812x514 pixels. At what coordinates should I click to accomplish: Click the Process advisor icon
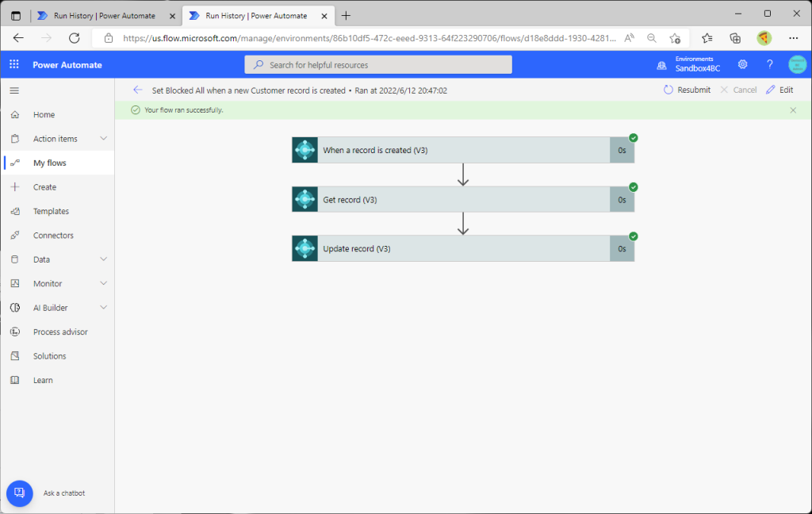[15, 332]
